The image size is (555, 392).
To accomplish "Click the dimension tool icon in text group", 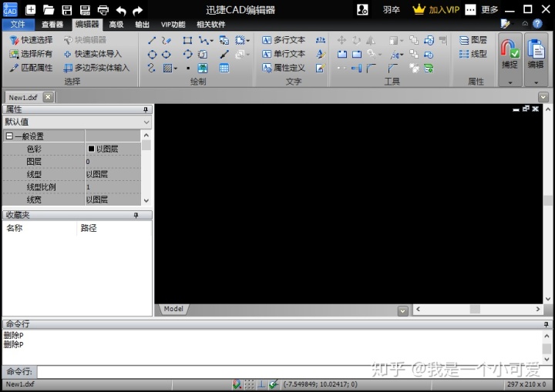I will pos(321,40).
